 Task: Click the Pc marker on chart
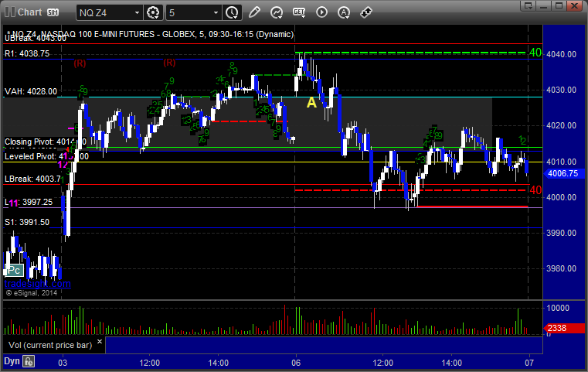pyautogui.click(x=14, y=270)
